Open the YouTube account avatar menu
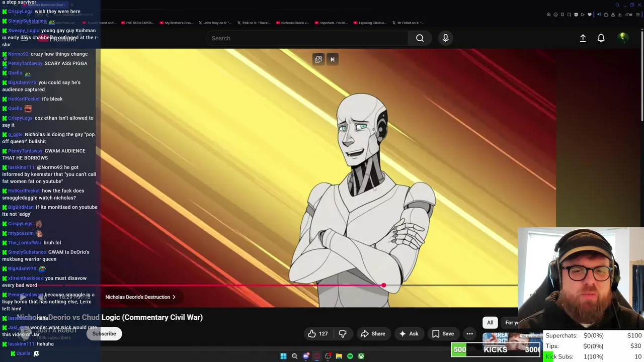 622,38
